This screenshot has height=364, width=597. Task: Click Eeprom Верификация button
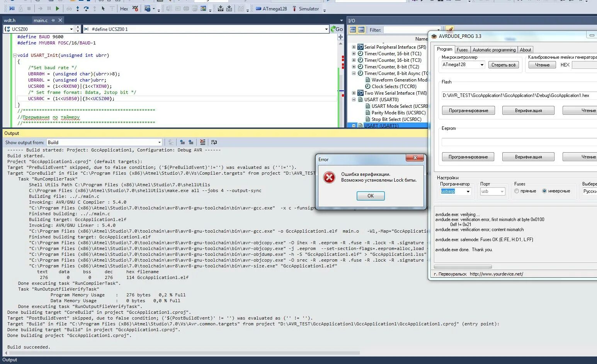[x=528, y=157]
